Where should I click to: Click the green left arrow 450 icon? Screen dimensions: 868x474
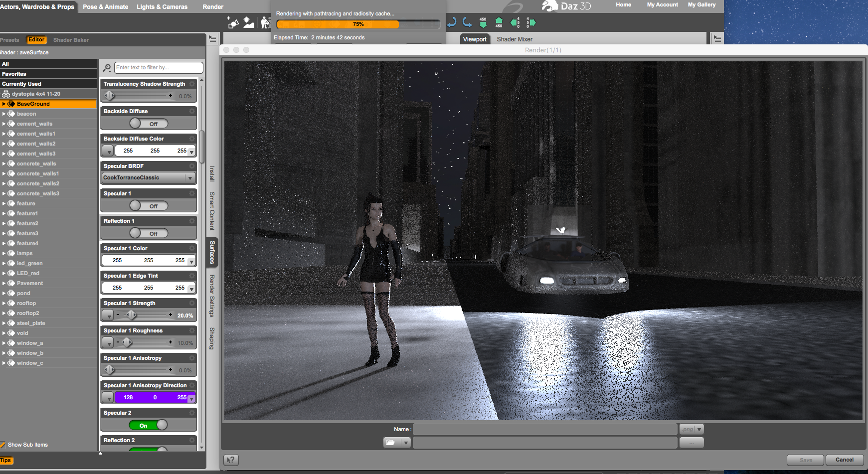coord(515,22)
